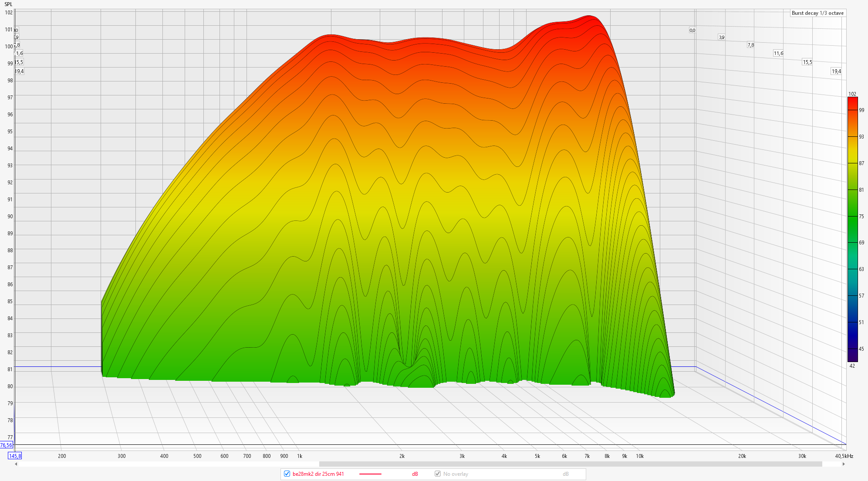Click the left arrow of horizontal scrollbar
The height and width of the screenshot is (481, 868).
tap(16, 464)
